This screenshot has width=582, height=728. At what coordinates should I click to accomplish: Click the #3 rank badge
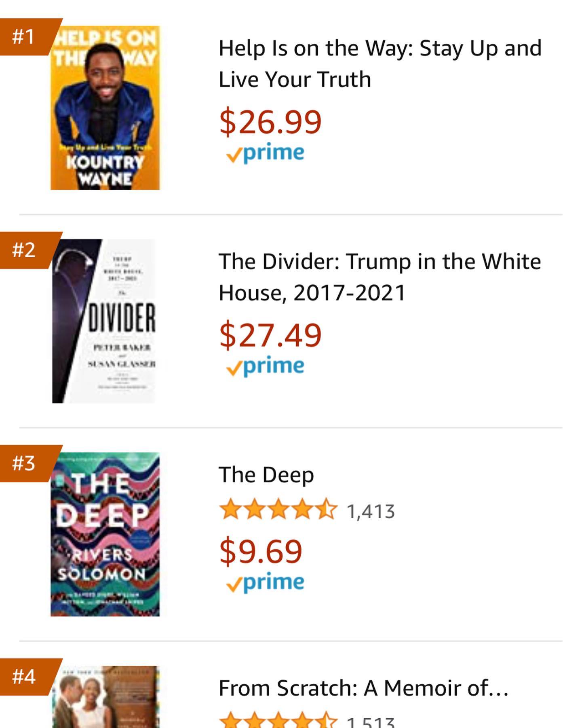[28, 463]
